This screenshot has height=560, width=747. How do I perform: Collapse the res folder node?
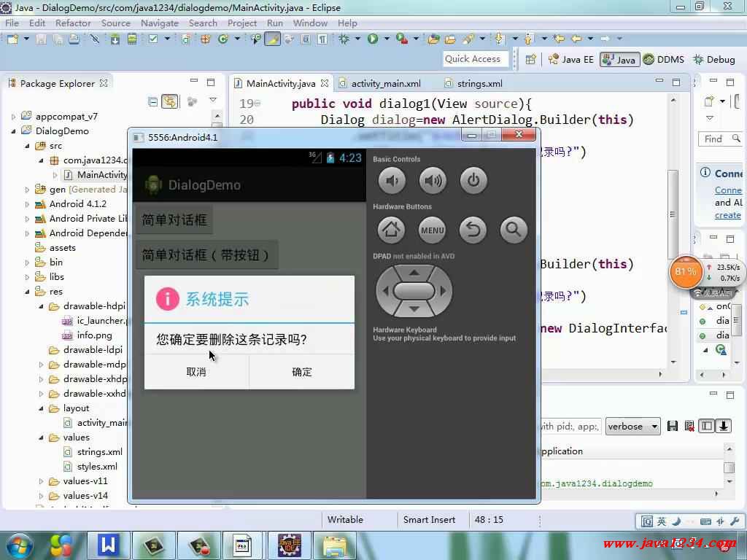click(27, 292)
